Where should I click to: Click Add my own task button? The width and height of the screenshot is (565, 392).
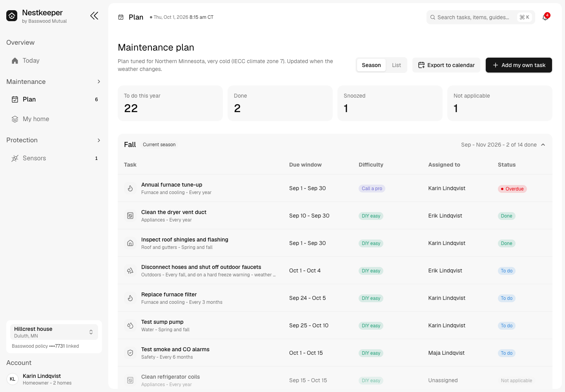tap(519, 65)
